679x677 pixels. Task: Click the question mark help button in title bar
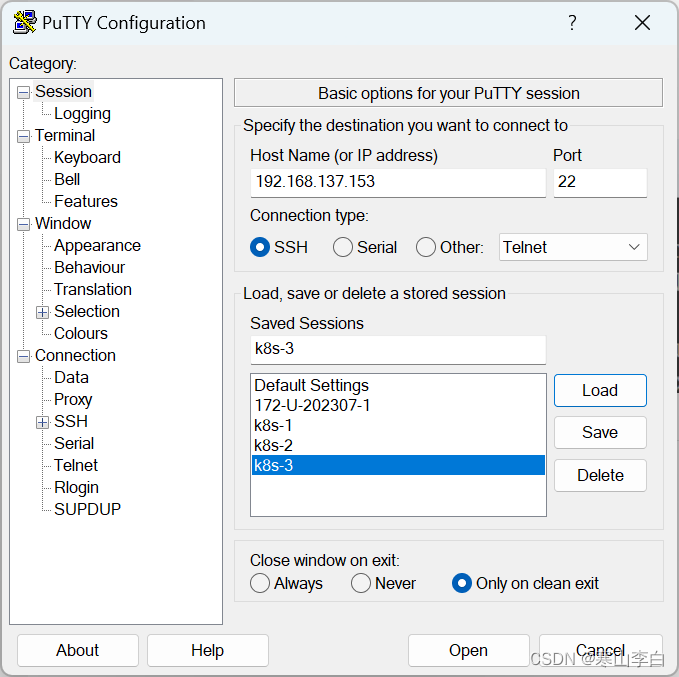(572, 23)
